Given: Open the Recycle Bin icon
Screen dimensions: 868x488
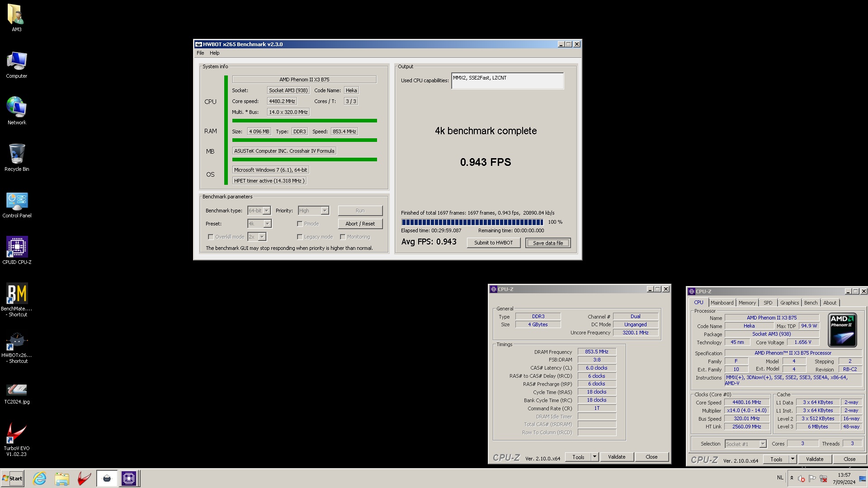Looking at the screenshot, I should (17, 158).
